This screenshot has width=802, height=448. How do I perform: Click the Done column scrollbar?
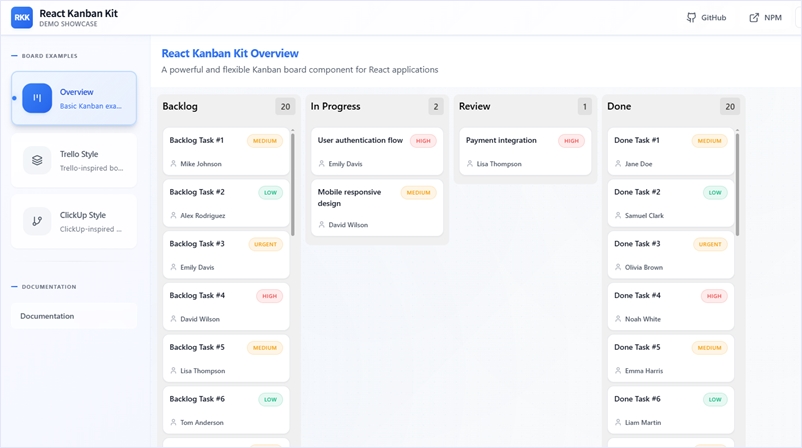pyautogui.click(x=738, y=180)
